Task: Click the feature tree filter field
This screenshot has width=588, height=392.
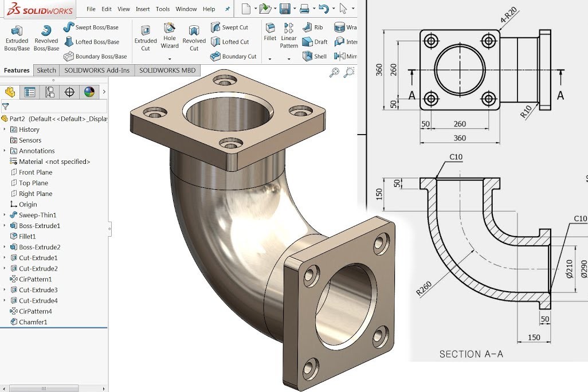Action: pyautogui.click(x=54, y=106)
